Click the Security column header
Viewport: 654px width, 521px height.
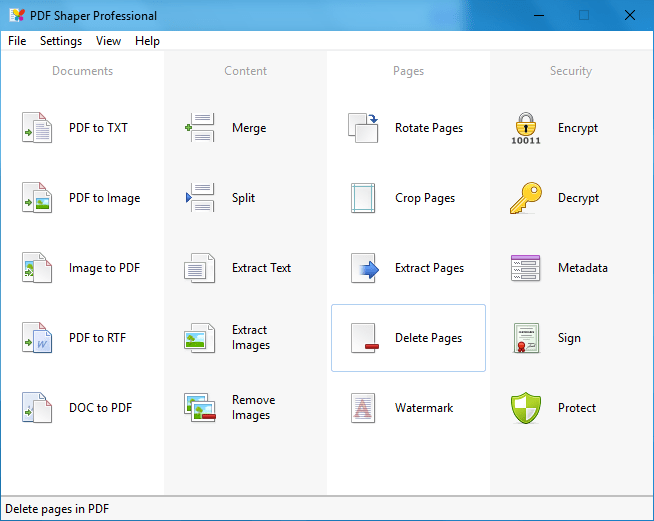pos(571,71)
